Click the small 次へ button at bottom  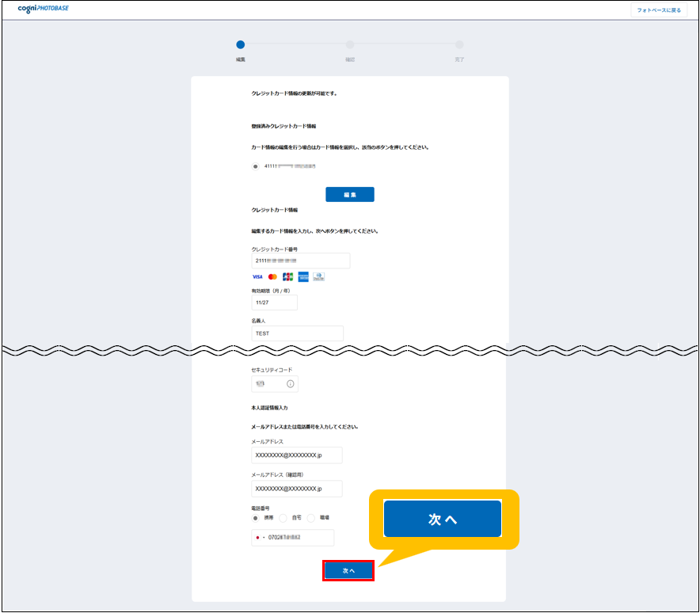point(348,570)
